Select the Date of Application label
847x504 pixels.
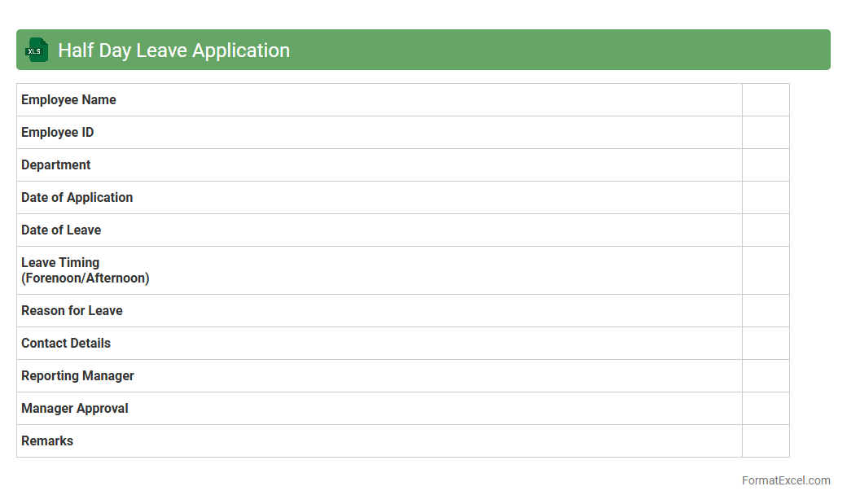click(x=77, y=198)
